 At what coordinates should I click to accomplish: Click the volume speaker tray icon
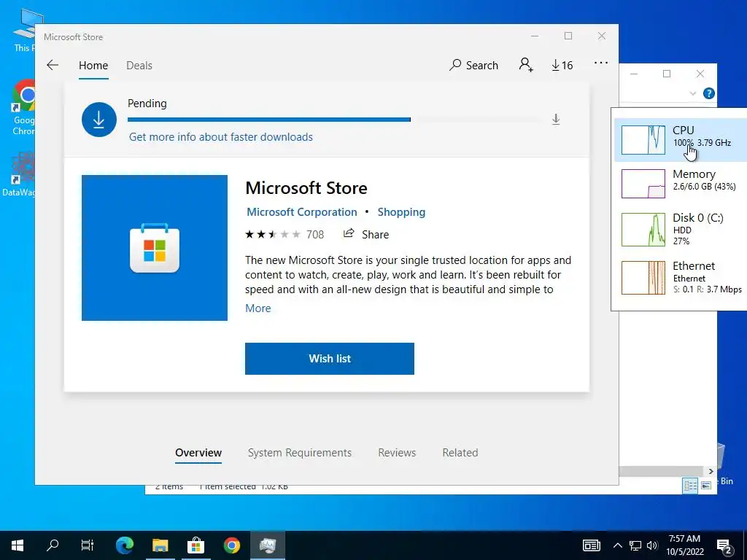tap(652, 545)
